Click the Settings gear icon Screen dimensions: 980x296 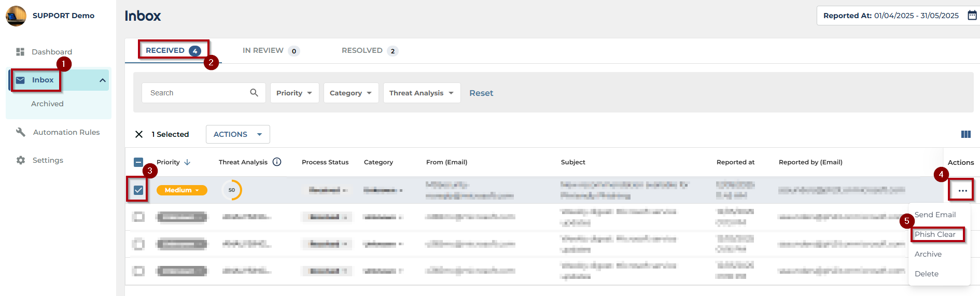(21, 160)
